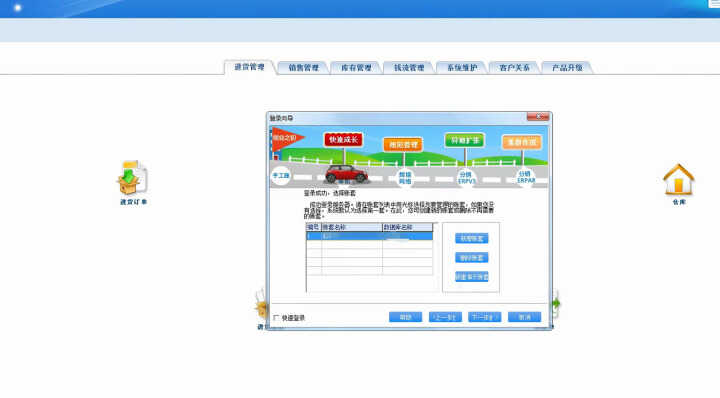Click the light-orange rightmost signpost
The width and height of the screenshot is (720, 398).
click(521, 142)
